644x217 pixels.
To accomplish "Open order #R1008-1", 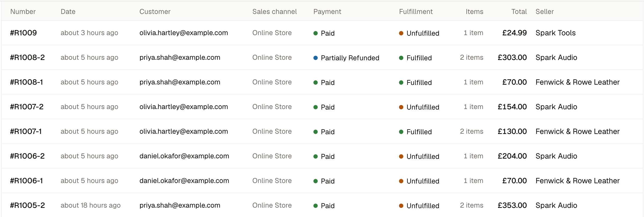I will pos(27,82).
